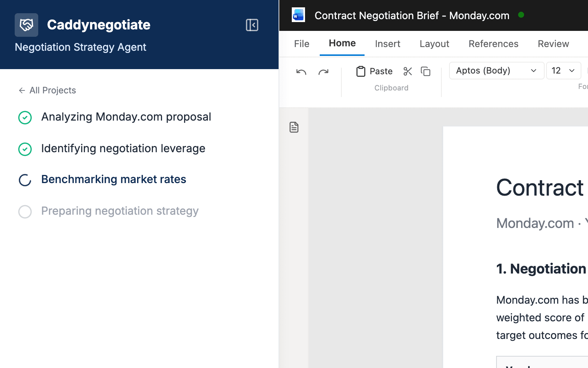Select 'Benchmarking market rates' step

tap(114, 179)
